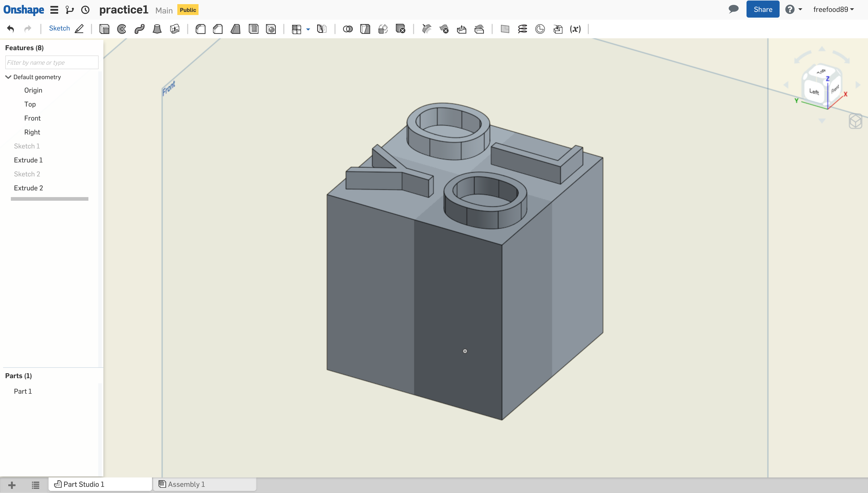Apply the Chamfer tool
Screen dimensions: 868x493
218,29
